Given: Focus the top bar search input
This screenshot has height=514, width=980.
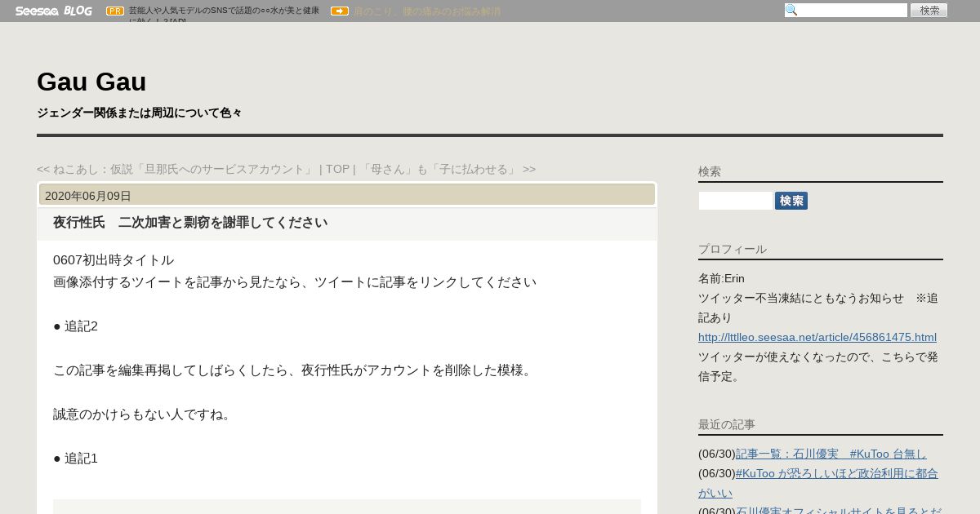Looking at the screenshot, I should (x=846, y=11).
